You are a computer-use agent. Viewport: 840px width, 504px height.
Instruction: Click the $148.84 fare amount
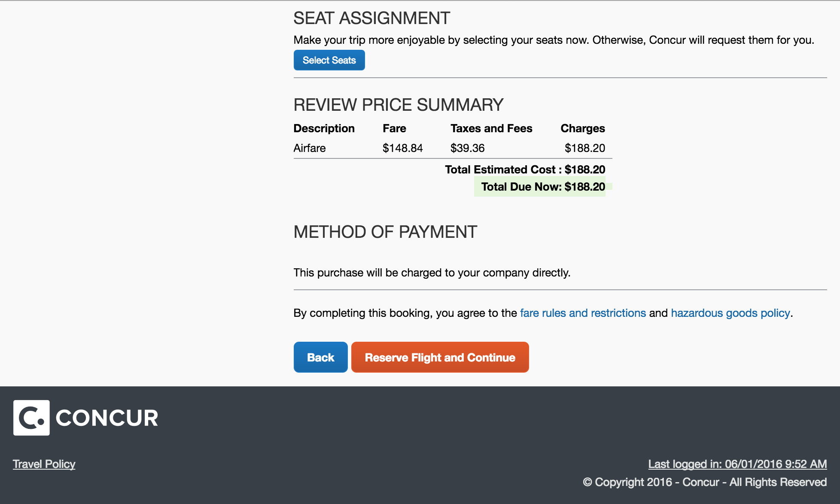pyautogui.click(x=402, y=148)
